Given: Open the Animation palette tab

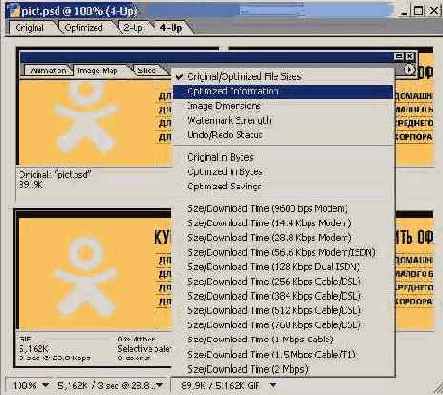Looking at the screenshot, I should 48,70.
